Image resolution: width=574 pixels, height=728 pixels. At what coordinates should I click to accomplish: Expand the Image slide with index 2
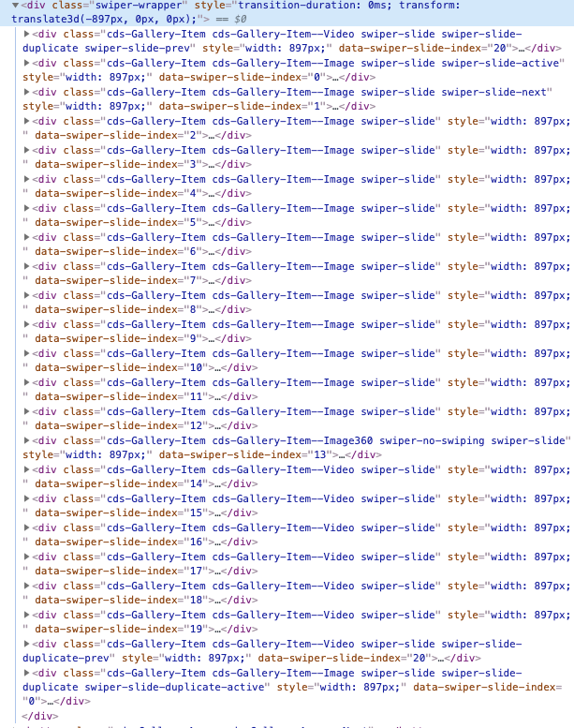coord(27,121)
